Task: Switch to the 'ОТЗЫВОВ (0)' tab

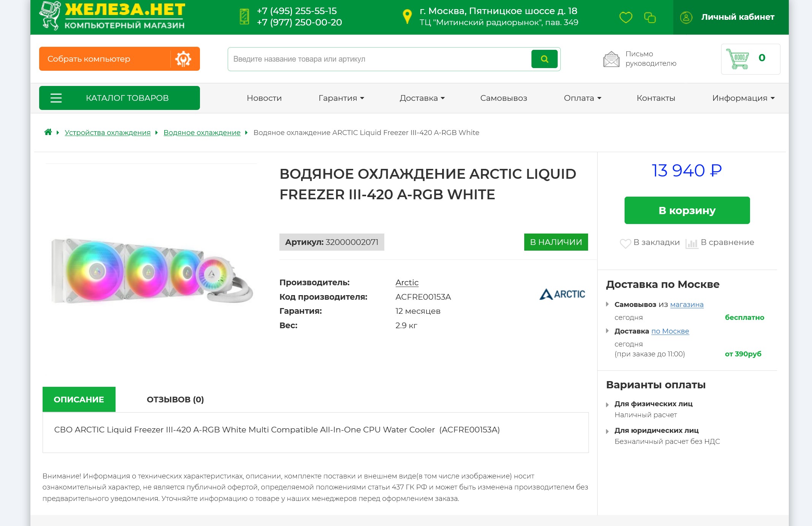Action: point(175,399)
